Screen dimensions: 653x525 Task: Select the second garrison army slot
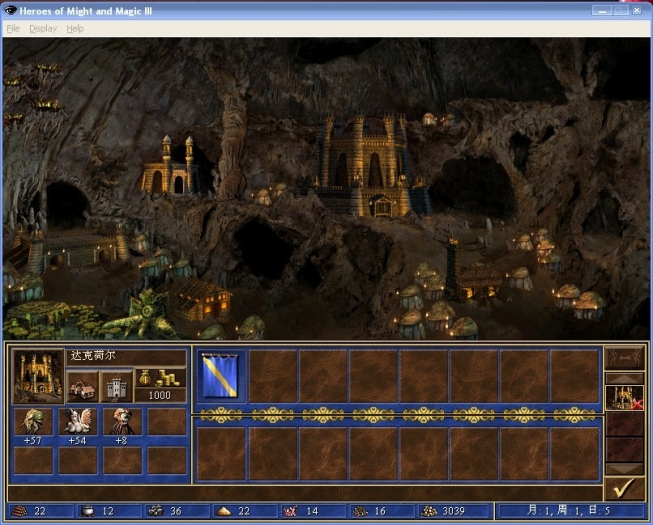click(x=273, y=376)
